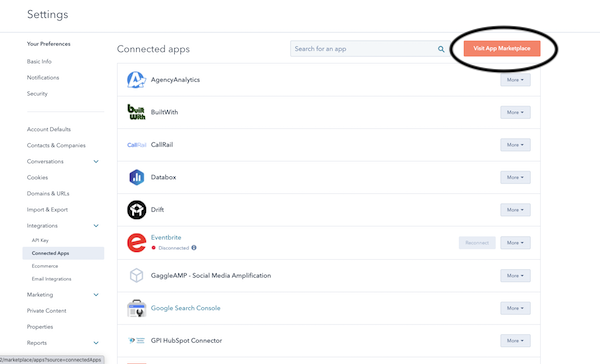Click the Your Preferences sidebar heading
600x364 pixels.
(49, 44)
